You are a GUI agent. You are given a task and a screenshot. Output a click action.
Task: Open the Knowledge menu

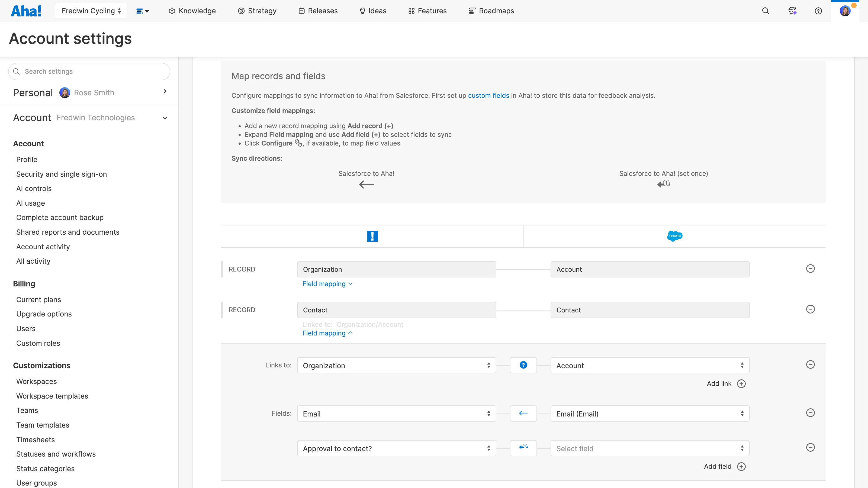192,11
